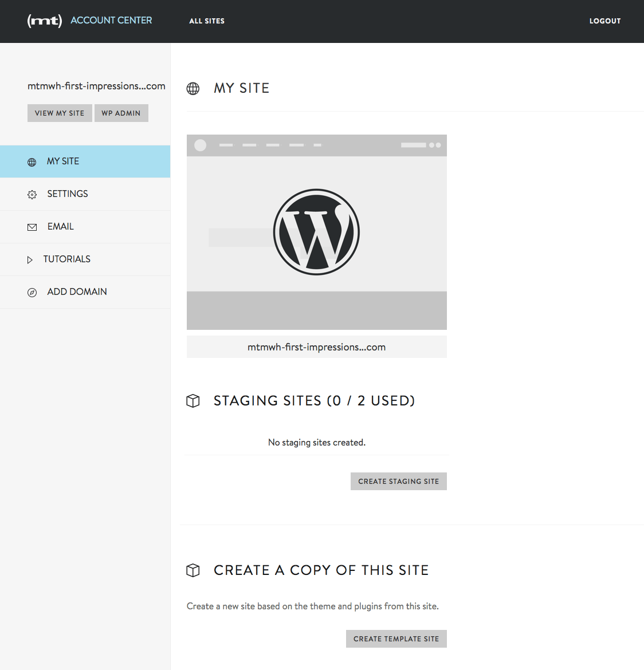
Task: Click the compass icon beside Add Domain
Action: click(32, 292)
